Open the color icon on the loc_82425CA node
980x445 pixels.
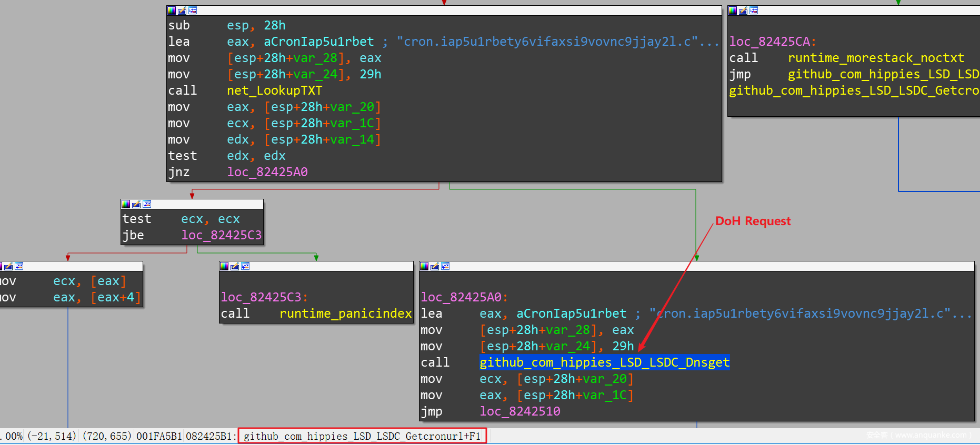tap(733, 11)
